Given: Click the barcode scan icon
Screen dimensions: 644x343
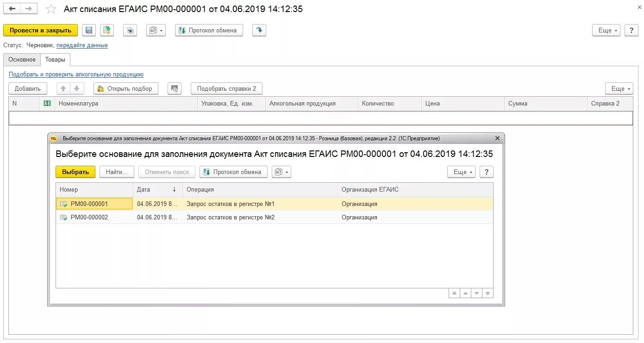Looking at the screenshot, I should (174, 89).
